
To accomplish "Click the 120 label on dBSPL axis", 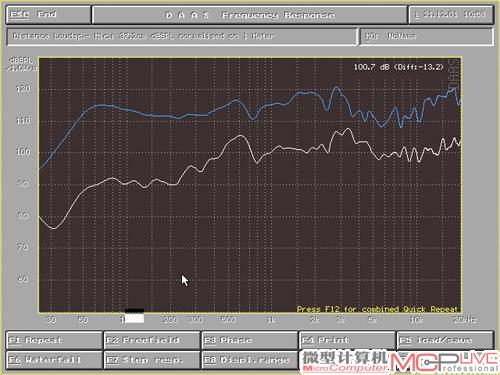I will pos(23,89).
